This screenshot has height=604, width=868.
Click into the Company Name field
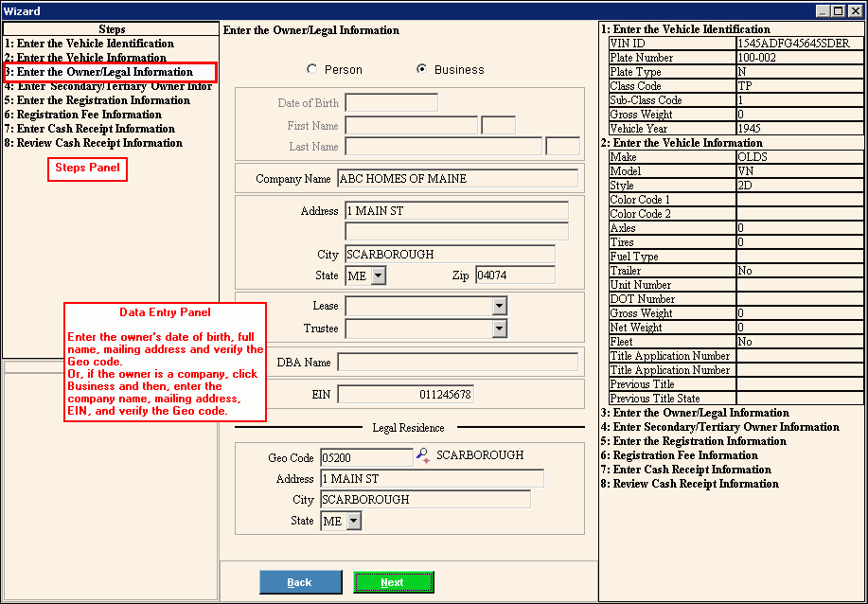(457, 179)
